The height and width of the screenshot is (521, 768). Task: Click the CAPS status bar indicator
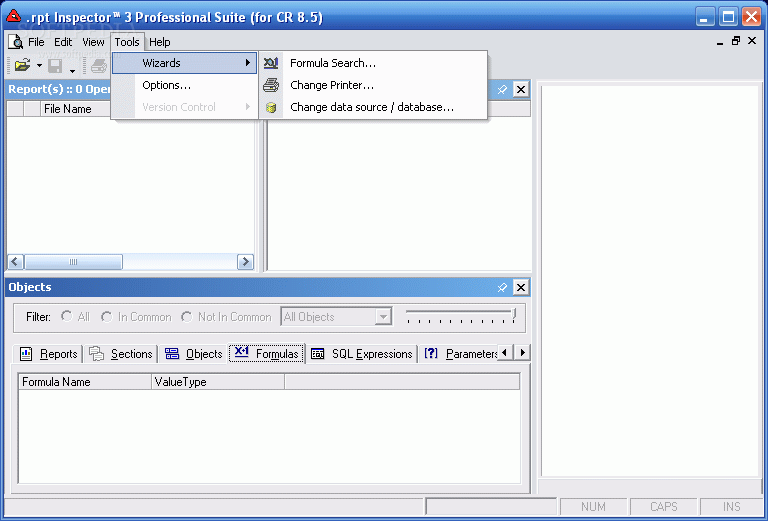pyautogui.click(x=664, y=506)
